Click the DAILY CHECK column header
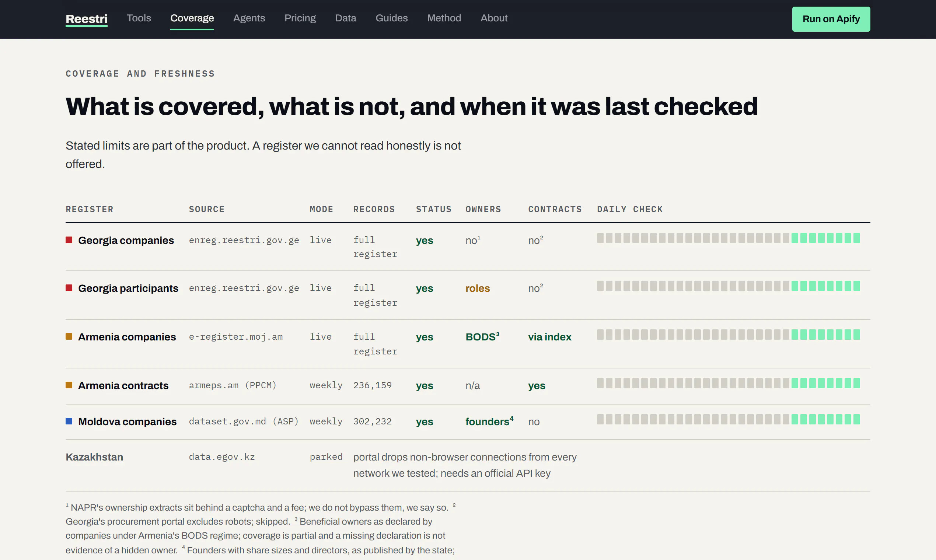This screenshot has width=936, height=560. click(x=629, y=209)
